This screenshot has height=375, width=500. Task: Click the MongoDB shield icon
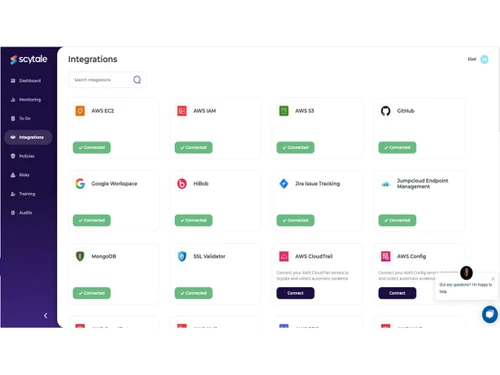pos(80,256)
